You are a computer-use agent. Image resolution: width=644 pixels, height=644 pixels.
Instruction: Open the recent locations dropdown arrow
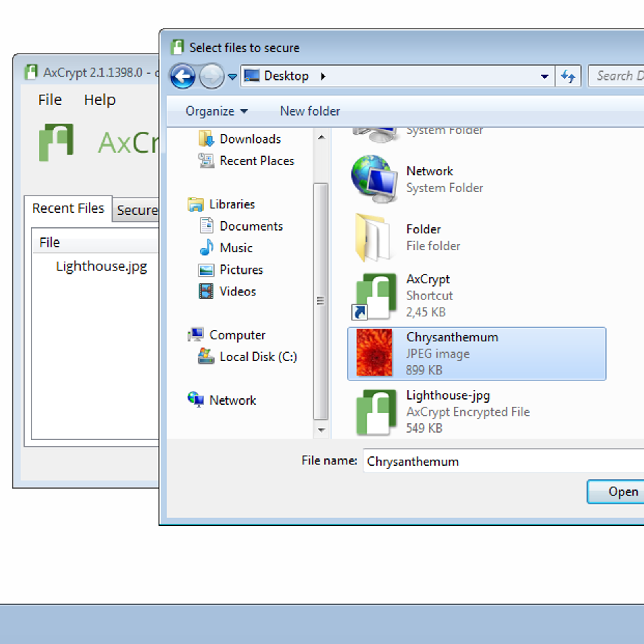232,76
